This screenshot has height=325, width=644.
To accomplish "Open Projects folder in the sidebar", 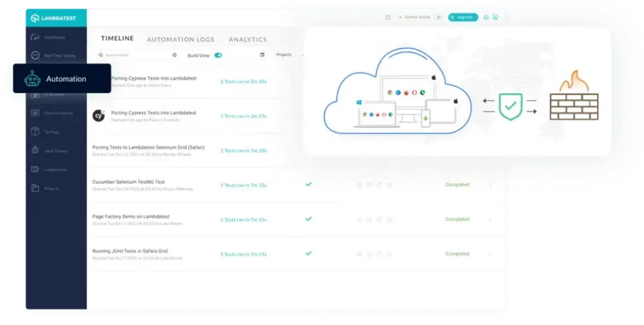I will 45,188.
